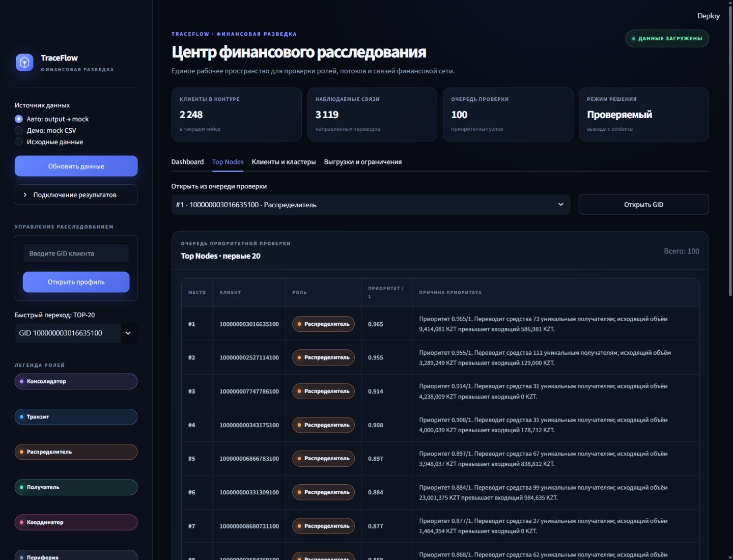Expand the 'Подключение результатов' section
The height and width of the screenshot is (560, 733).
point(76,194)
